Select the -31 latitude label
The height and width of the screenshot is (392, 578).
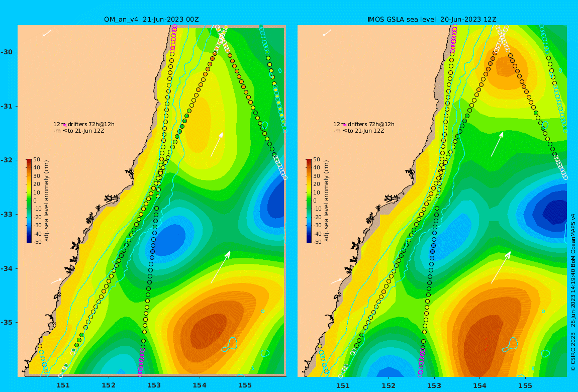pyautogui.click(x=7, y=106)
